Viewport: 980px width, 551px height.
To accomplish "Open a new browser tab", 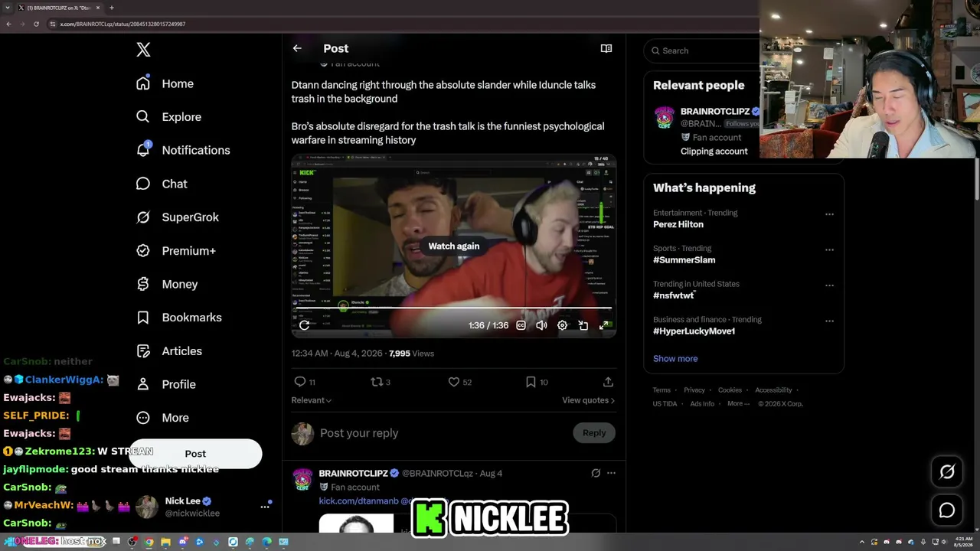I will coord(111,8).
